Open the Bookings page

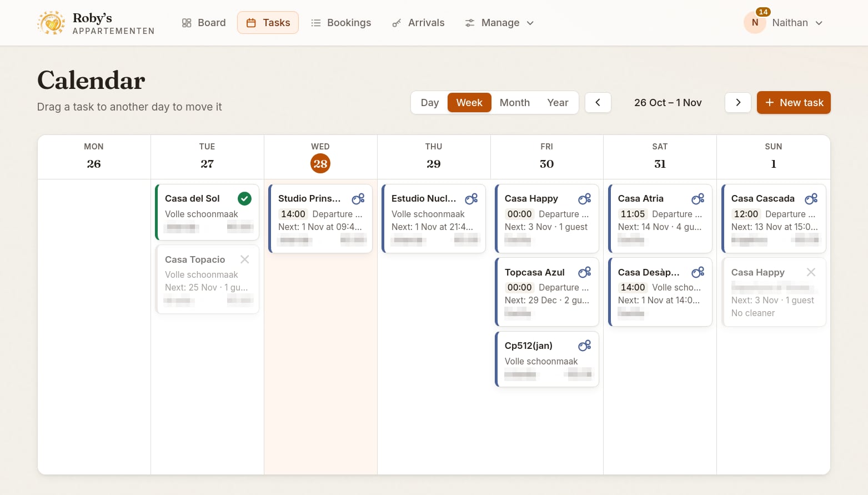tap(341, 23)
